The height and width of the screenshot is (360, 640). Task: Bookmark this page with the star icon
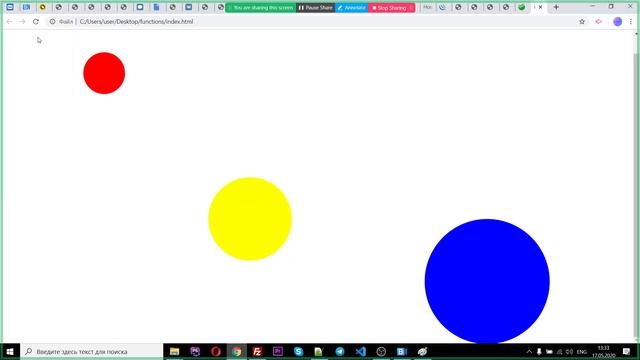(582, 22)
